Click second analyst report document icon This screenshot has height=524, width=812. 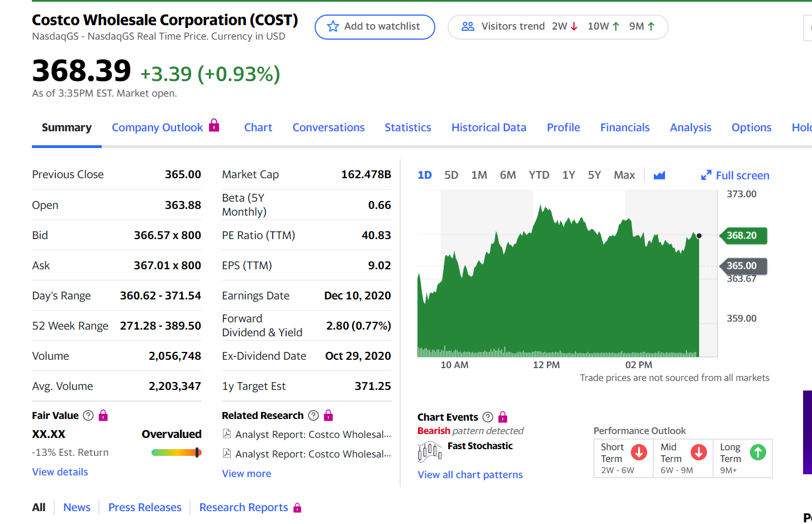click(x=227, y=454)
